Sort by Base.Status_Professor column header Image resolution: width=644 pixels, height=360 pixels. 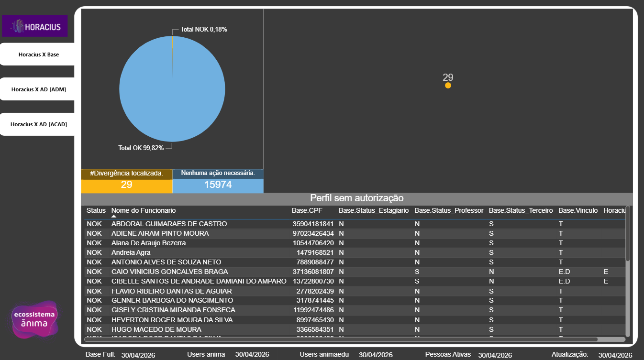449,210
